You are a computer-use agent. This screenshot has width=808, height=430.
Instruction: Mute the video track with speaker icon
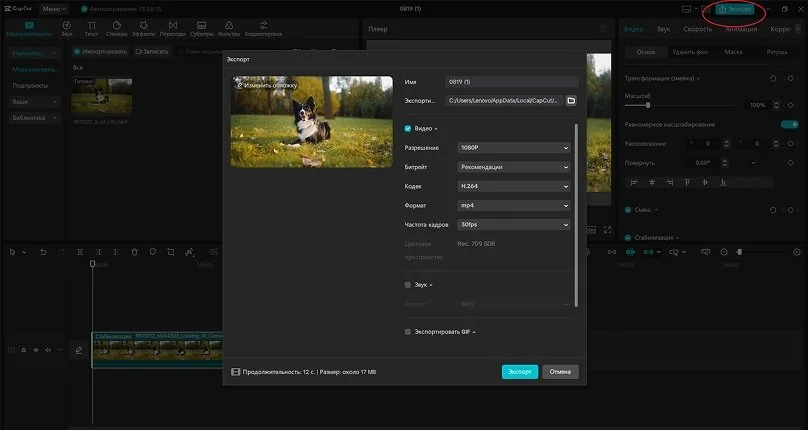(48, 350)
